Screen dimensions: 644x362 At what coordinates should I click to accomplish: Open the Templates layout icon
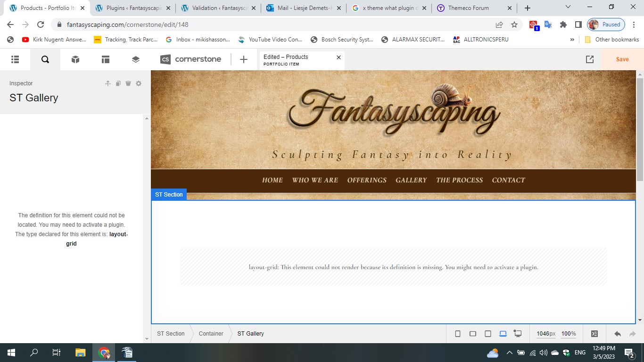coord(106,59)
